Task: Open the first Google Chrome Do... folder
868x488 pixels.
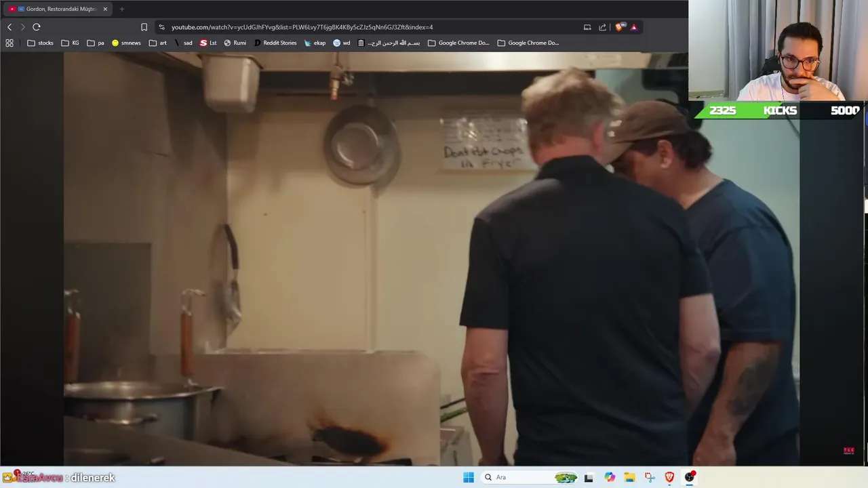Action: point(458,43)
